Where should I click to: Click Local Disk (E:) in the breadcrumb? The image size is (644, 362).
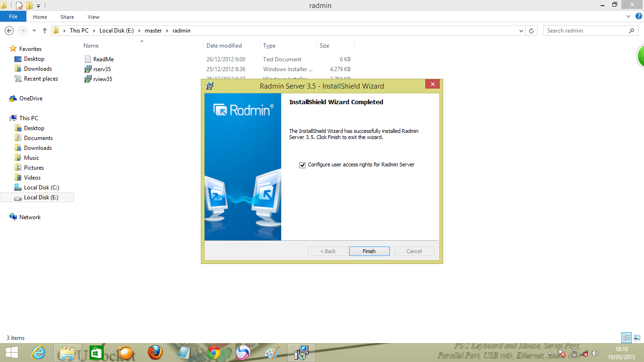116,31
